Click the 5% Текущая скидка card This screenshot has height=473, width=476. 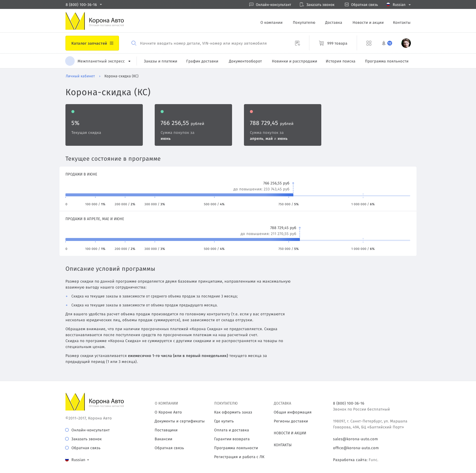point(104,125)
